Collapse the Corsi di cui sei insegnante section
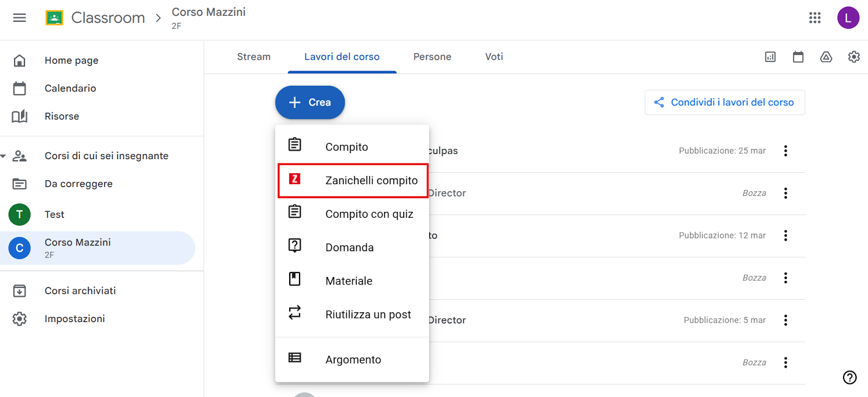The image size is (868, 397). 4,156
